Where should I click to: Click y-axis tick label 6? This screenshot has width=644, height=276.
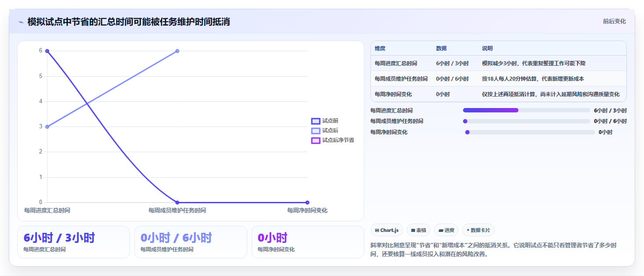point(41,51)
